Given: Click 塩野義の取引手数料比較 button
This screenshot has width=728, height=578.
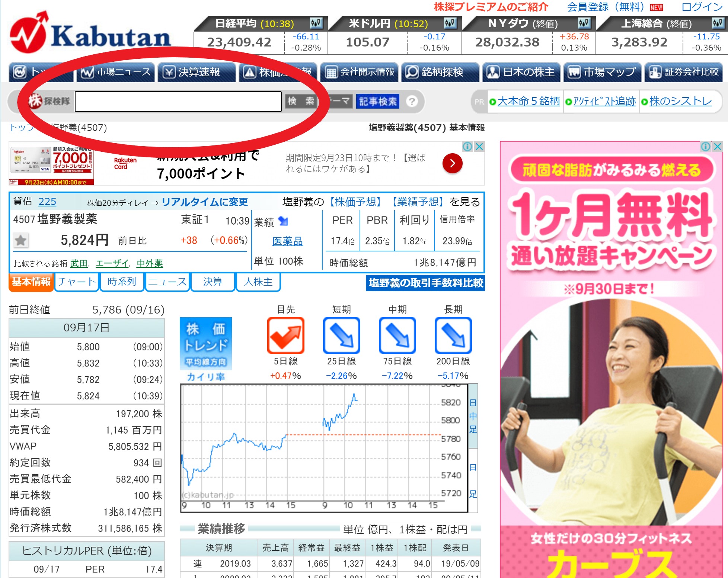Looking at the screenshot, I should click(425, 283).
